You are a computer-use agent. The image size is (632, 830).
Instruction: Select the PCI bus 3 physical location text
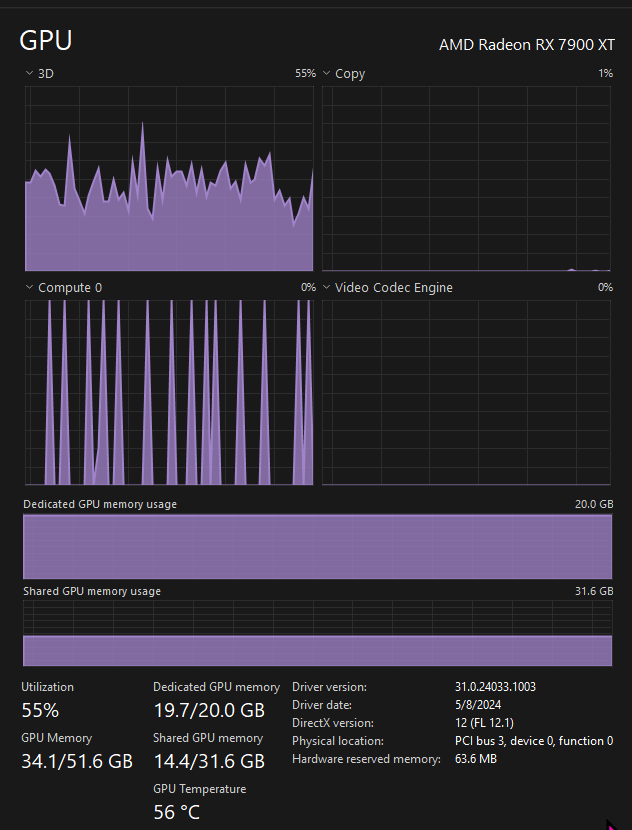[x=534, y=741]
